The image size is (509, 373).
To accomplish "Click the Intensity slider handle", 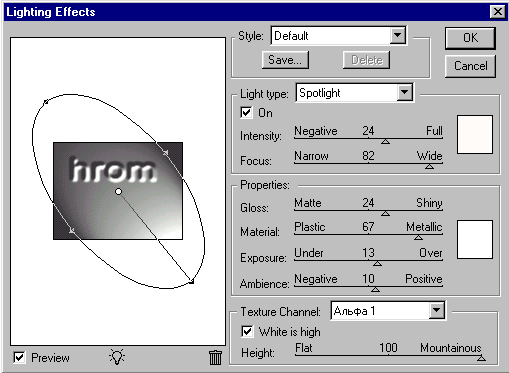I will [x=385, y=142].
